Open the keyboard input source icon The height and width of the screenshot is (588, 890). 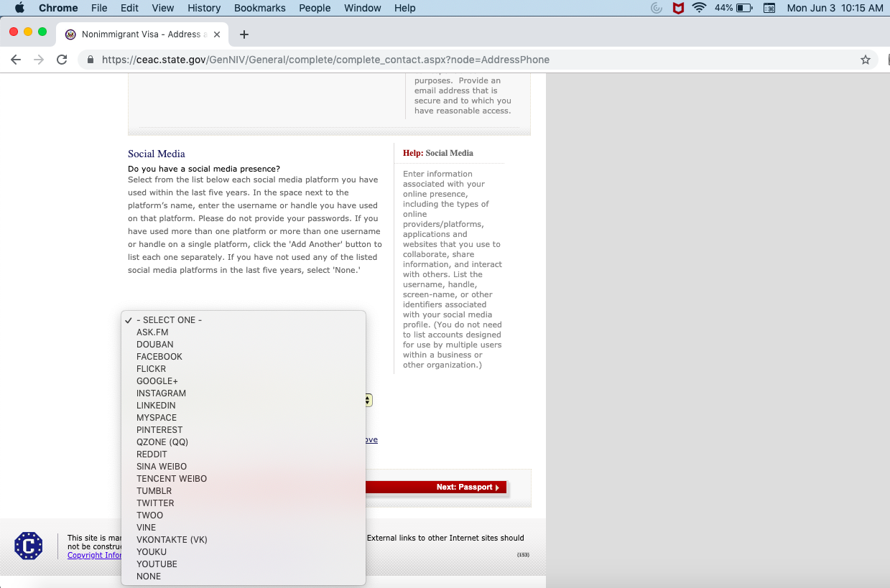pos(769,8)
